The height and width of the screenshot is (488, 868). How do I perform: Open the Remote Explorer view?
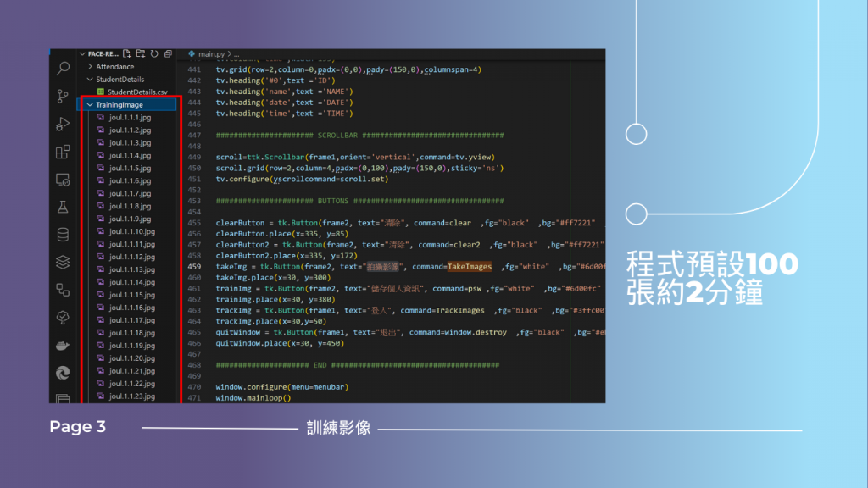pyautogui.click(x=63, y=180)
